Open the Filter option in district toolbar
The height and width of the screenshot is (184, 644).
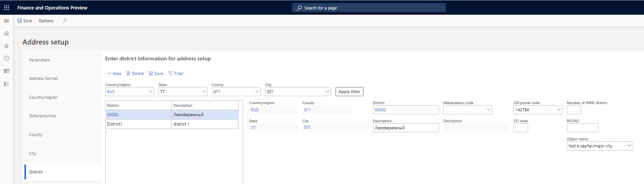tap(176, 74)
